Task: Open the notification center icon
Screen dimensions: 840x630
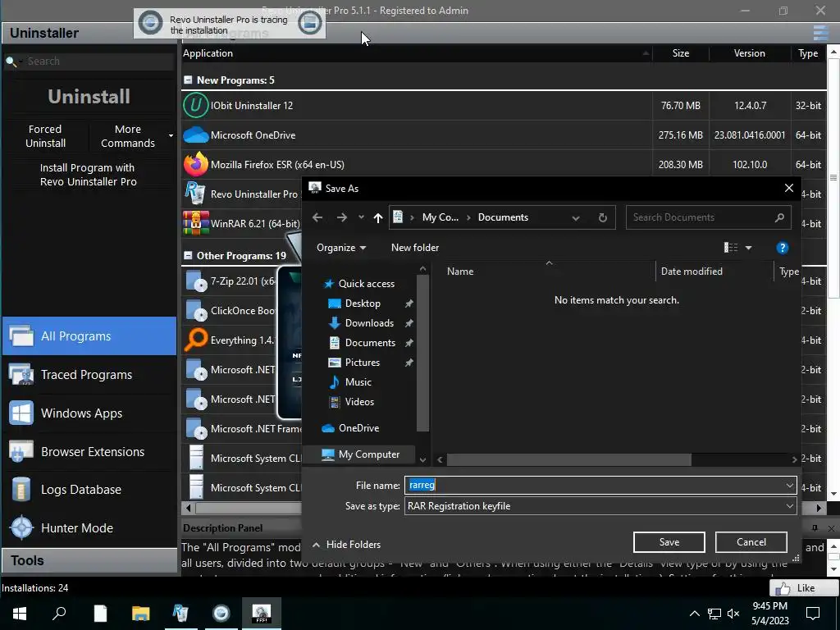Action: 813,614
